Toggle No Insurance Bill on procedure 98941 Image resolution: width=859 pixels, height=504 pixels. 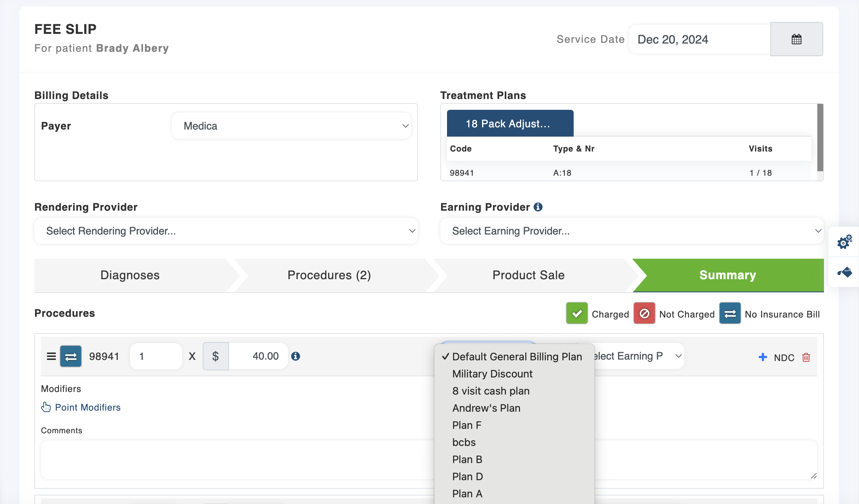pos(71,357)
